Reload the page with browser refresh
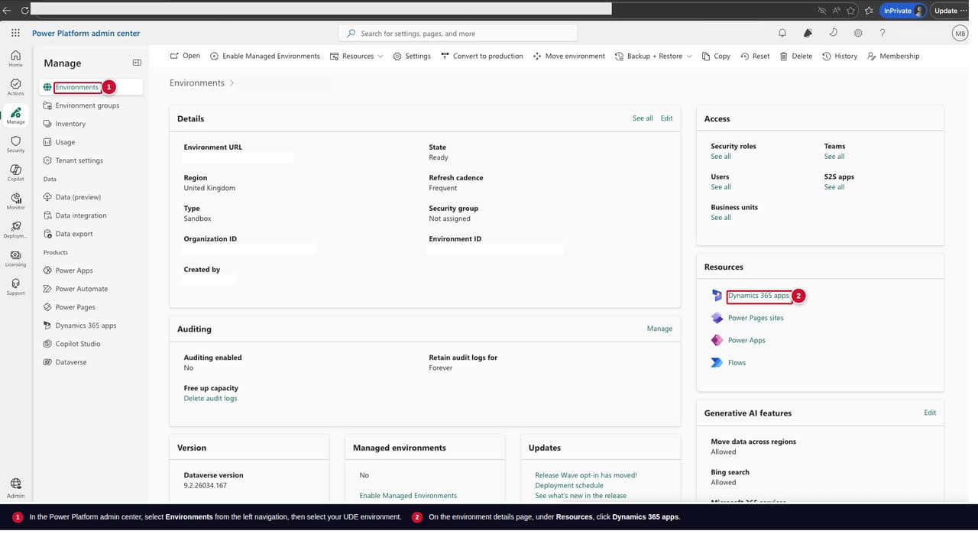 coord(24,11)
